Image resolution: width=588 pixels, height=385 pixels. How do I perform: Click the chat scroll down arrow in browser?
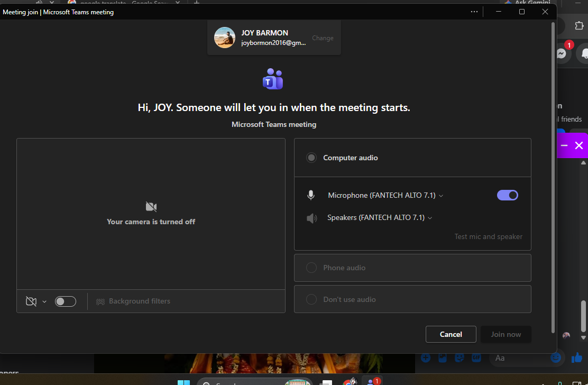click(583, 337)
